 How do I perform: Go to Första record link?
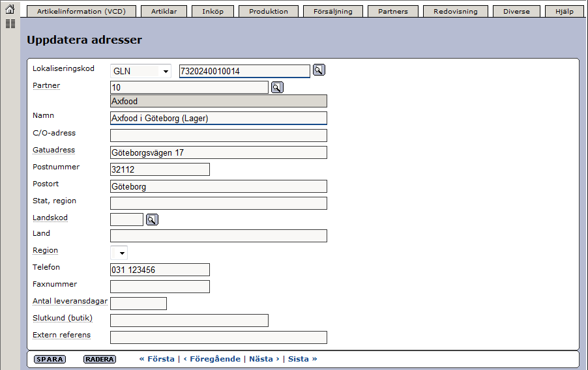(156, 359)
